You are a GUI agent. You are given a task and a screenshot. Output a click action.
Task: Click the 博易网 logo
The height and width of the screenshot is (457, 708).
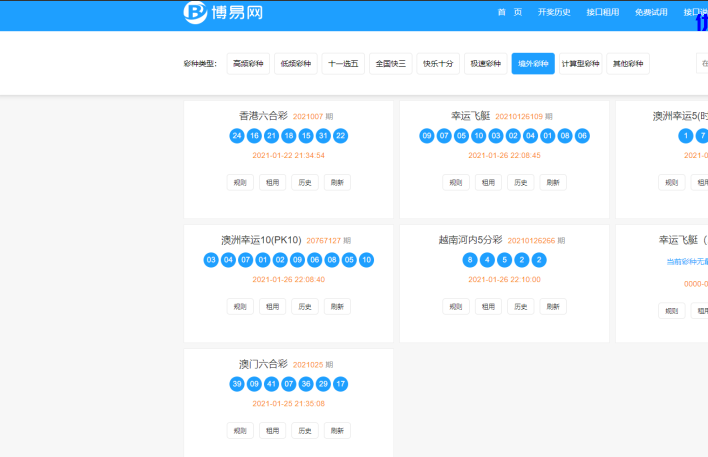[x=223, y=13]
